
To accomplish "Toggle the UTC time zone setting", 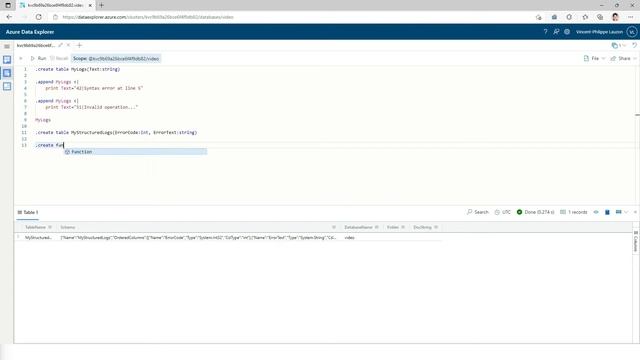I will pyautogui.click(x=502, y=212).
